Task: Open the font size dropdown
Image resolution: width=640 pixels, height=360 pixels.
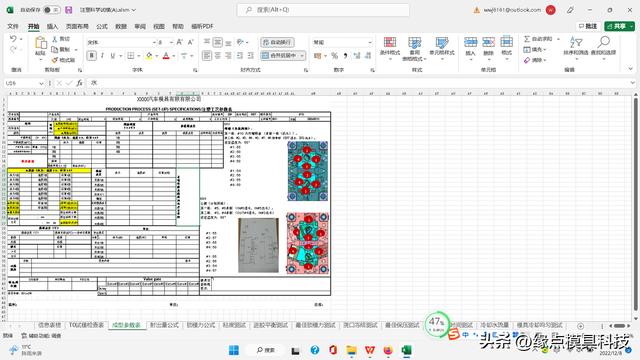Action: [x=171, y=42]
